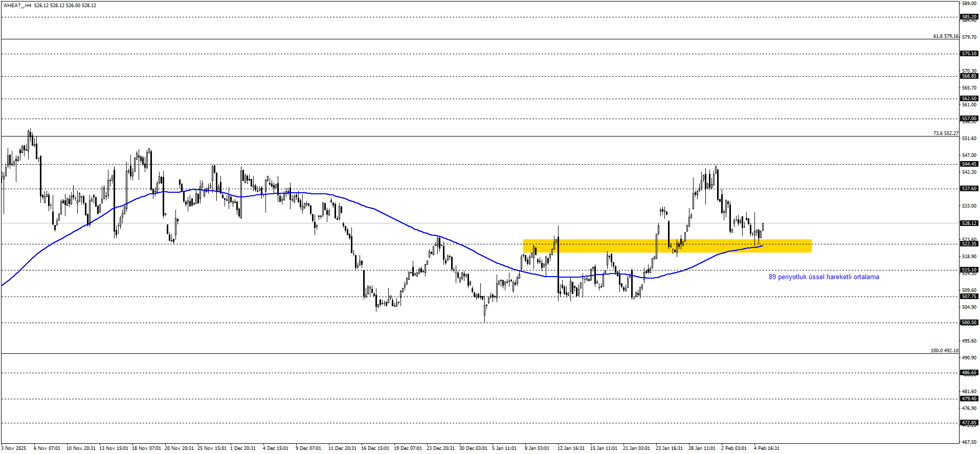Screen dimensions: 980x454
Task: Select the 500.50 support price tag
Action: tap(969, 323)
